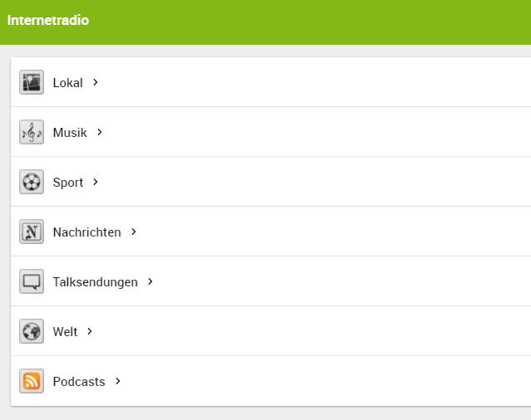Image resolution: width=531 pixels, height=420 pixels.
Task: Expand the chevron next to Welt
Action: coord(90,331)
